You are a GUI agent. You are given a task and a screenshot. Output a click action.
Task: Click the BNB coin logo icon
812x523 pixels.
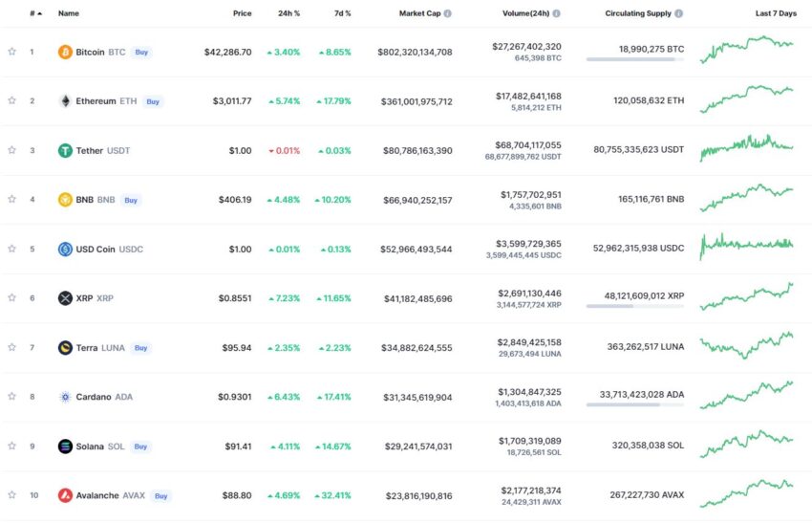[x=65, y=200]
